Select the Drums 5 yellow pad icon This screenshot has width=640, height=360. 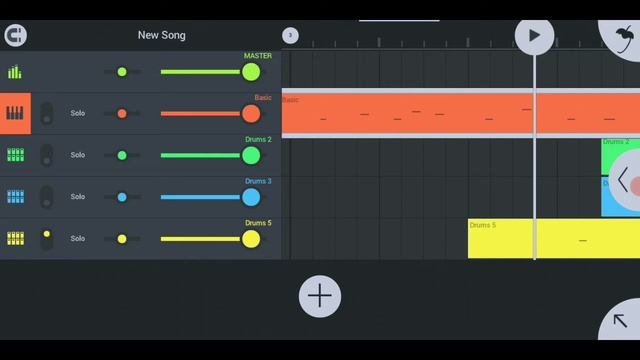[16, 238]
